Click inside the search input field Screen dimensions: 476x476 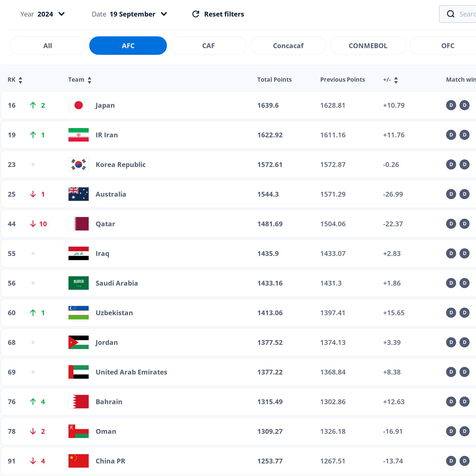466,14
